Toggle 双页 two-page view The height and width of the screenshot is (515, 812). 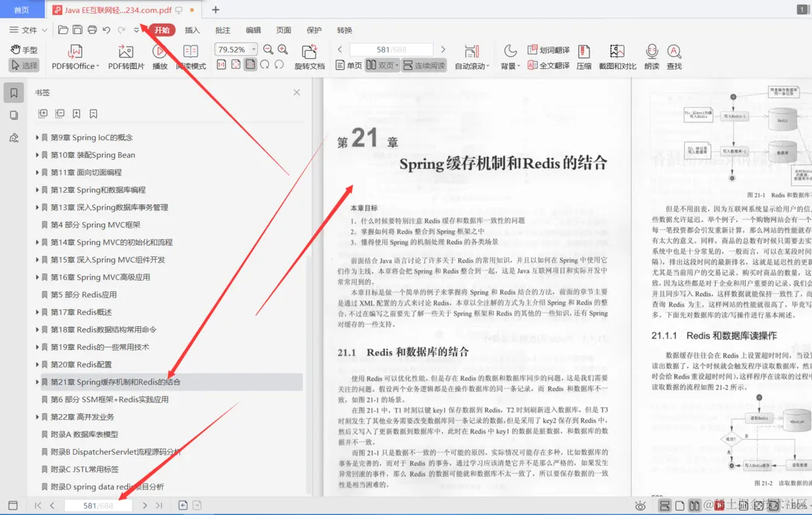382,66
